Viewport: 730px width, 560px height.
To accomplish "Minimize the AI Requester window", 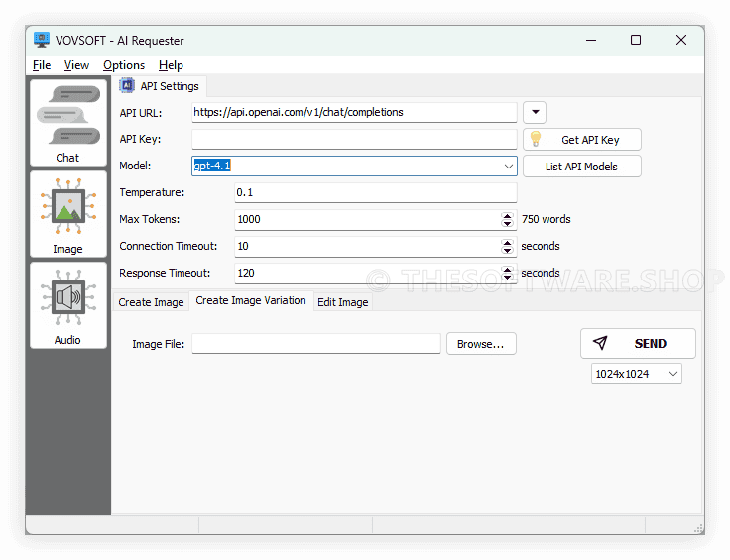I will 591,40.
